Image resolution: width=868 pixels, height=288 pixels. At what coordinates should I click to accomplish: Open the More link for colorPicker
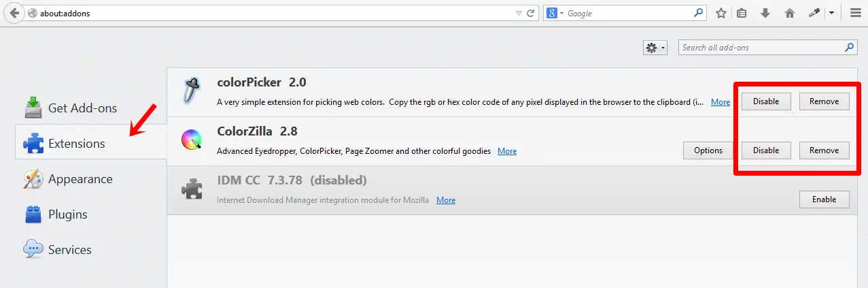click(x=721, y=102)
